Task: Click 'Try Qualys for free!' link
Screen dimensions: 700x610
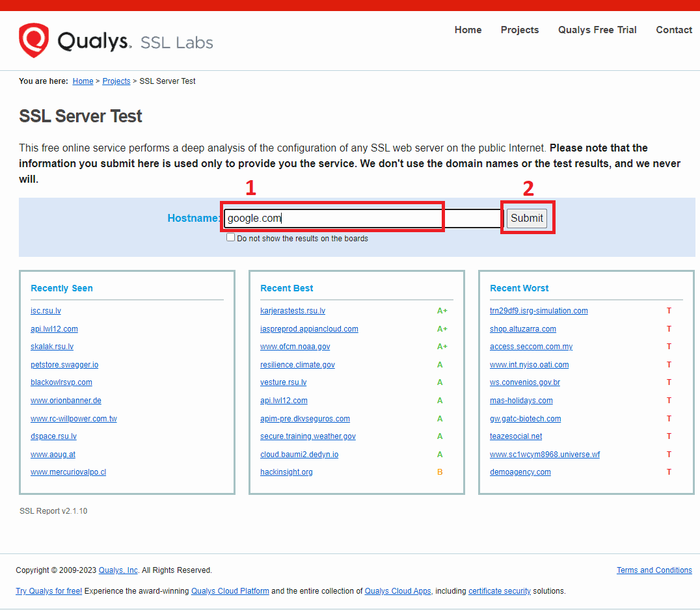Action: [49, 591]
